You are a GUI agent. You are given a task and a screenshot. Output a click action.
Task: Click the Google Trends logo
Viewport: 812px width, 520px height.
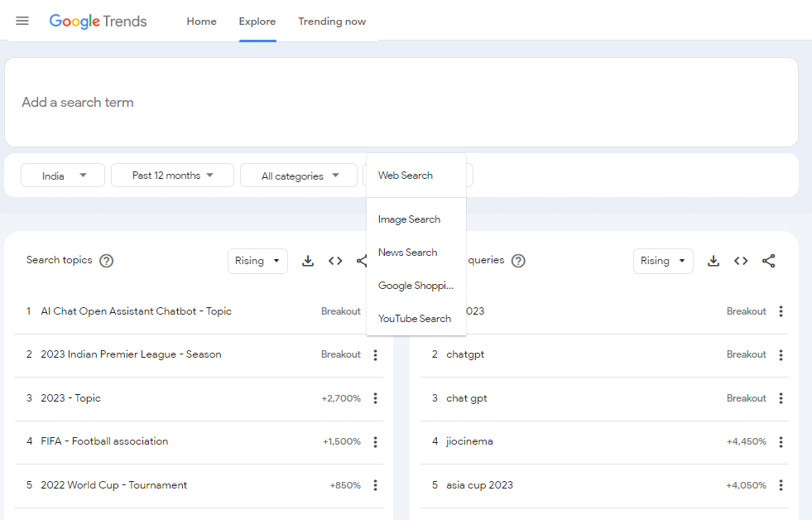pyautogui.click(x=98, y=22)
